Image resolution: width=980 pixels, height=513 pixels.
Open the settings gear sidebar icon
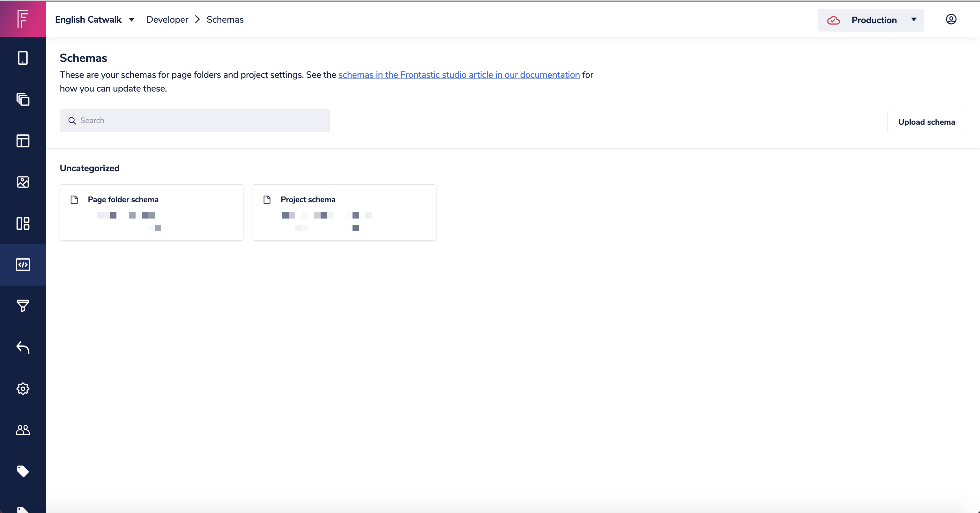tap(23, 389)
